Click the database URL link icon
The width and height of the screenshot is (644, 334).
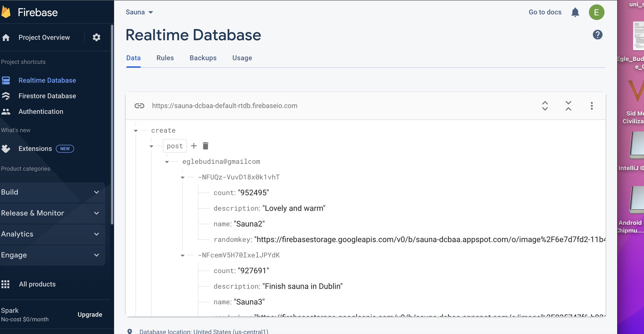(x=139, y=106)
